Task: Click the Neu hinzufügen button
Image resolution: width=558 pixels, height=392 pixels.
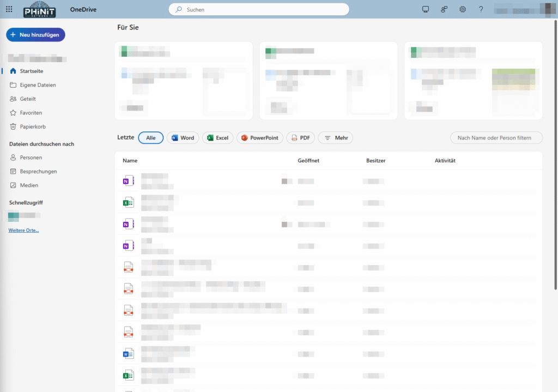Action: 35,34
